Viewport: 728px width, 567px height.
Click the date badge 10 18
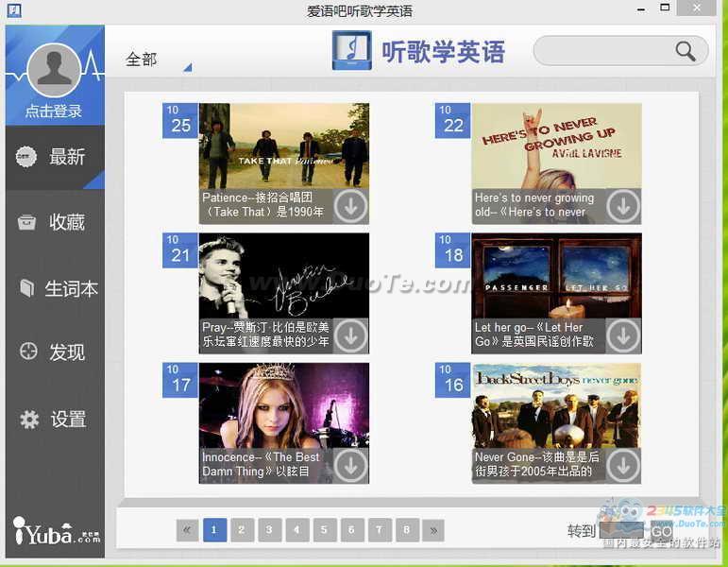coord(452,250)
